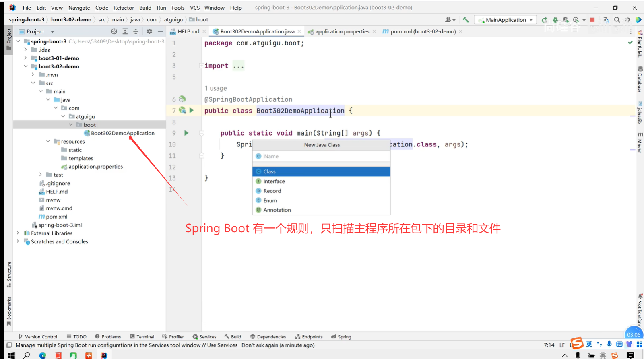Click the collapse all icon in Project panel
644x359 pixels.
(x=136, y=31)
